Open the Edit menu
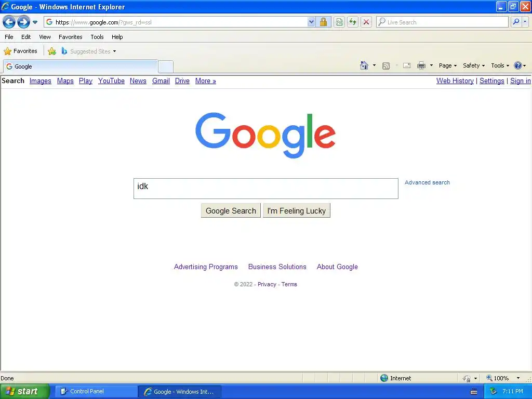The width and height of the screenshot is (532, 399). click(x=26, y=37)
